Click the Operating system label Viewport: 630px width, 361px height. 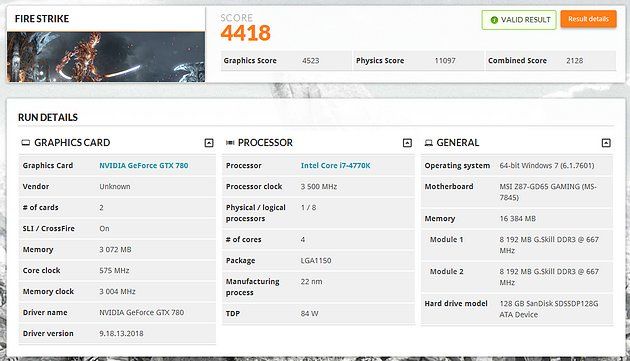tap(457, 166)
